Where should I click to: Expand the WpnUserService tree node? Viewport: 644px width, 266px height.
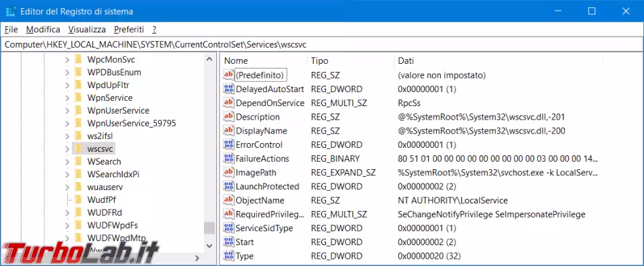pyautogui.click(x=67, y=111)
